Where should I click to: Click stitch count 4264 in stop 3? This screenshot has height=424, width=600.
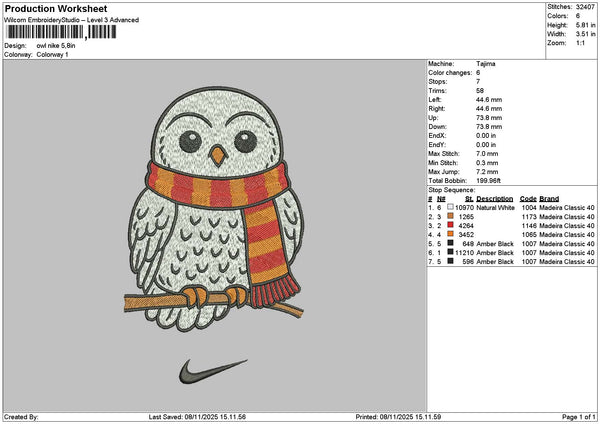[466, 225]
